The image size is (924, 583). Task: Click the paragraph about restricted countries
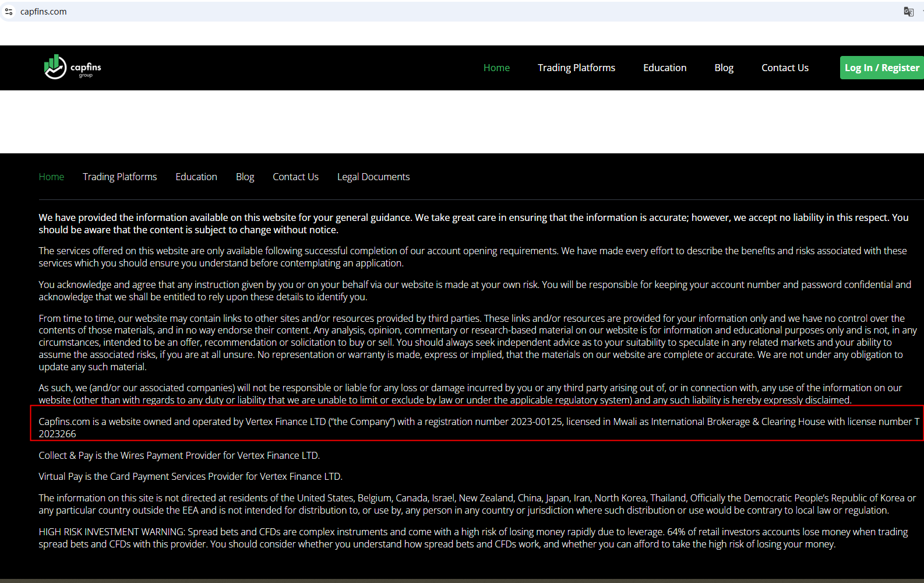click(477, 504)
